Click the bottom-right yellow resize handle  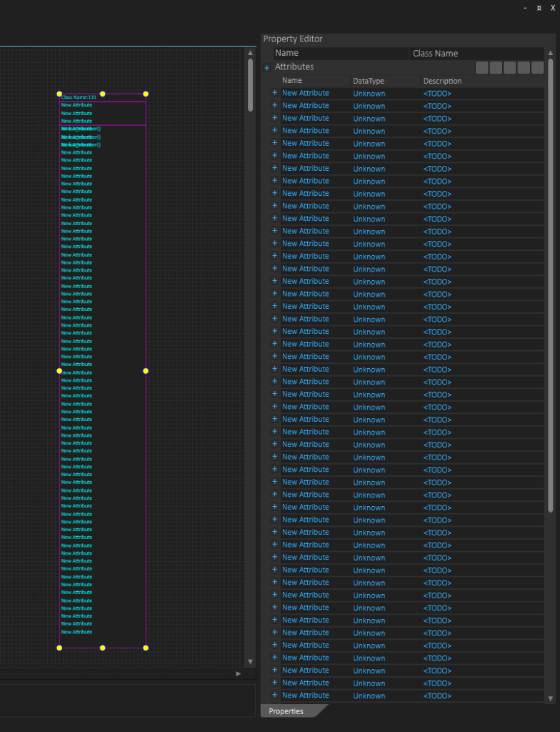pos(146,648)
